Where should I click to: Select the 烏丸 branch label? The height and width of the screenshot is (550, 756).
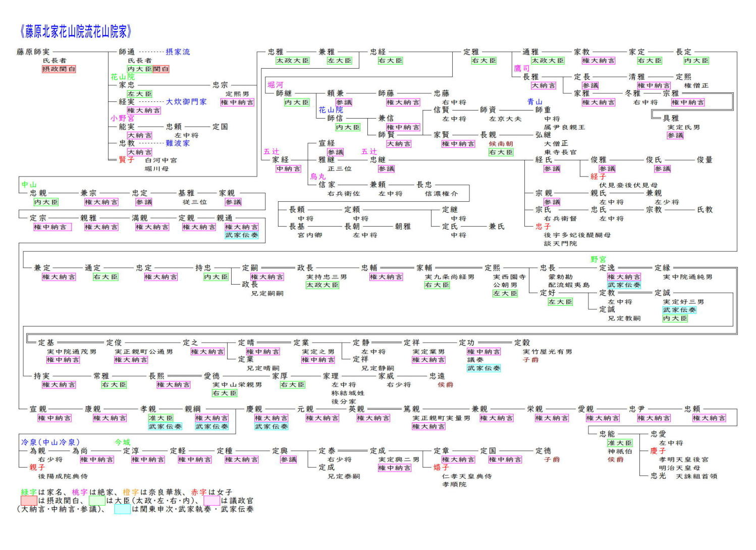(x=318, y=177)
